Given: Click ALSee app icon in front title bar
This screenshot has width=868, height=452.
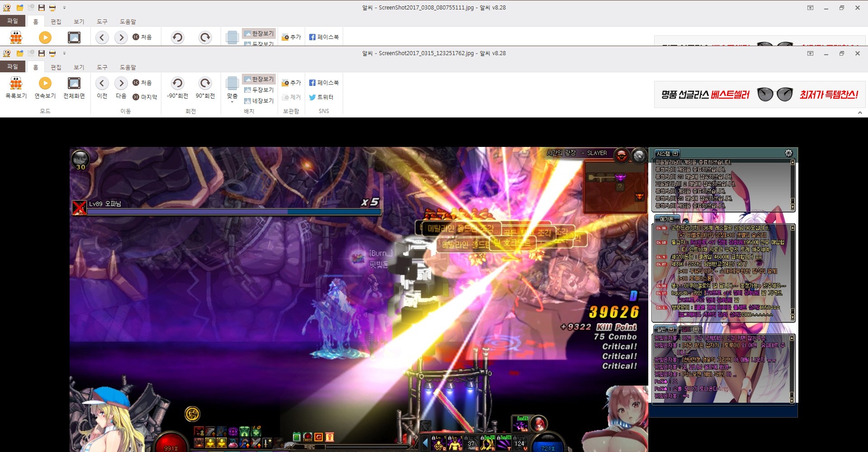Looking at the screenshot, I should click(x=7, y=53).
